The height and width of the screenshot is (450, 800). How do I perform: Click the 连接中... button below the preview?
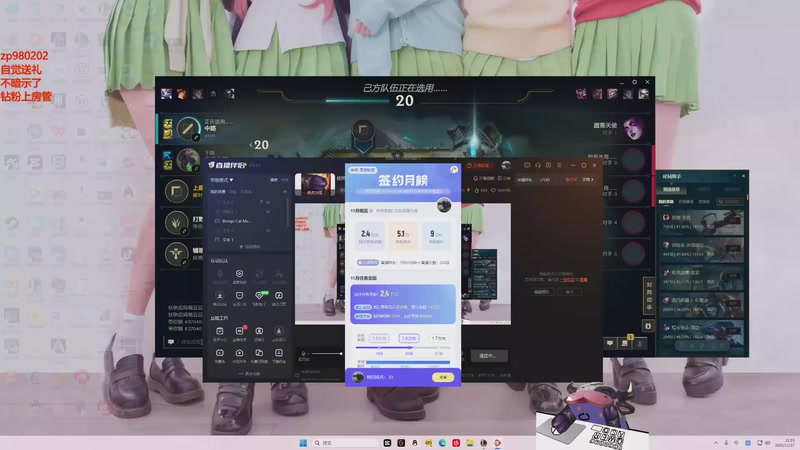coord(488,356)
